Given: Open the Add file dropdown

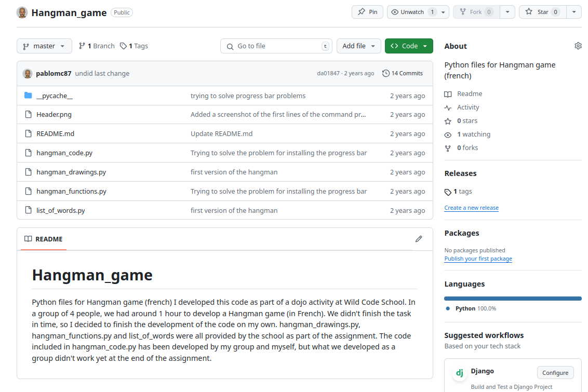Looking at the screenshot, I should [358, 46].
